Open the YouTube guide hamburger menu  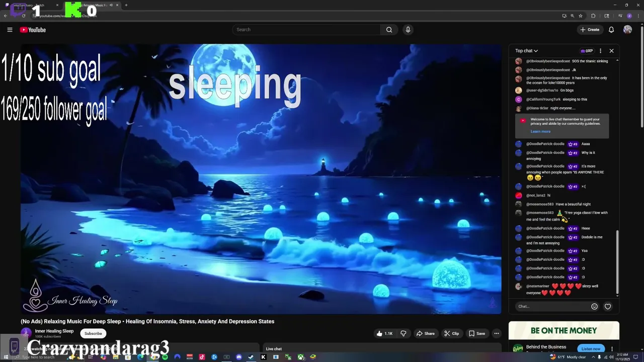[x=10, y=30]
